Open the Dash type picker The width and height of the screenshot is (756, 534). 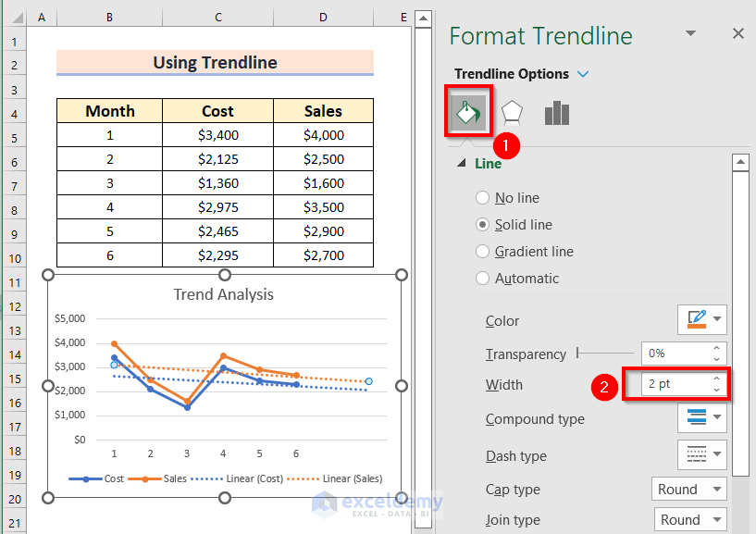pyautogui.click(x=703, y=455)
